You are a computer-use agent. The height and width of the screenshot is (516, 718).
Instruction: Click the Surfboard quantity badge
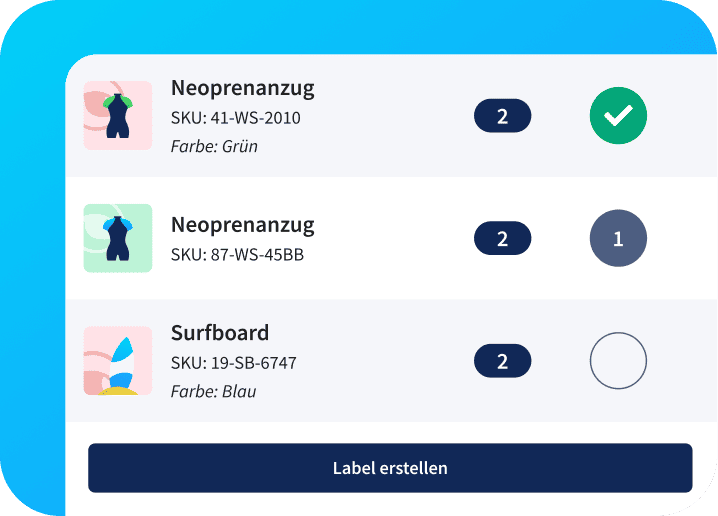click(x=502, y=361)
